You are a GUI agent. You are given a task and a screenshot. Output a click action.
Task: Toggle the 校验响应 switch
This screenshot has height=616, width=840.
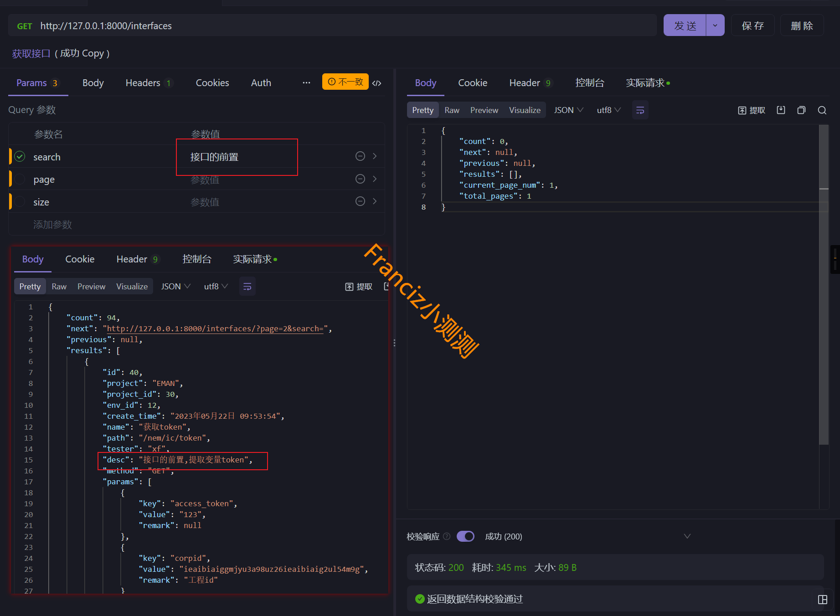[x=465, y=536]
